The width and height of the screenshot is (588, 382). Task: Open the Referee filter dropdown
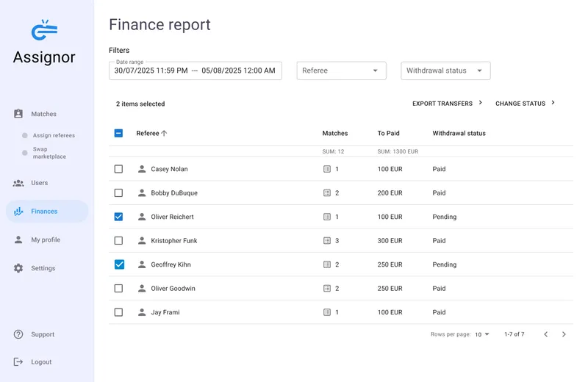coord(341,71)
